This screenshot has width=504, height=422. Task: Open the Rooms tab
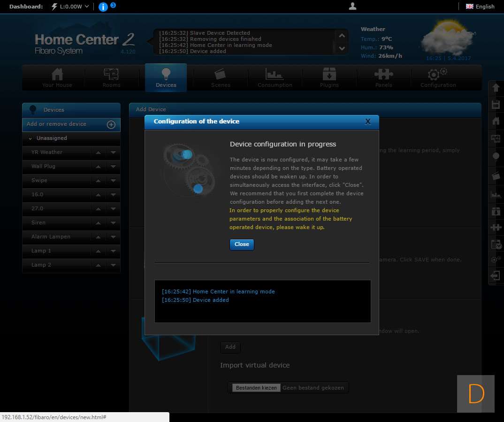pos(111,78)
